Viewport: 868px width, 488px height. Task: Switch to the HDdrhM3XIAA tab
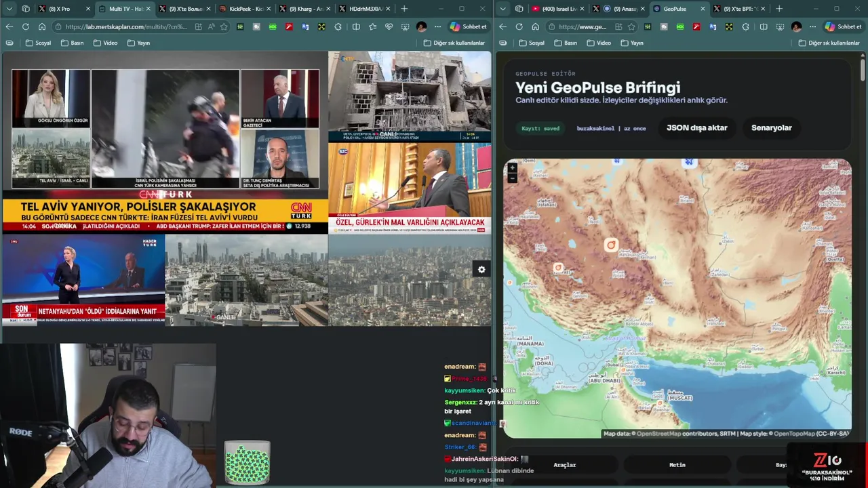366,9
